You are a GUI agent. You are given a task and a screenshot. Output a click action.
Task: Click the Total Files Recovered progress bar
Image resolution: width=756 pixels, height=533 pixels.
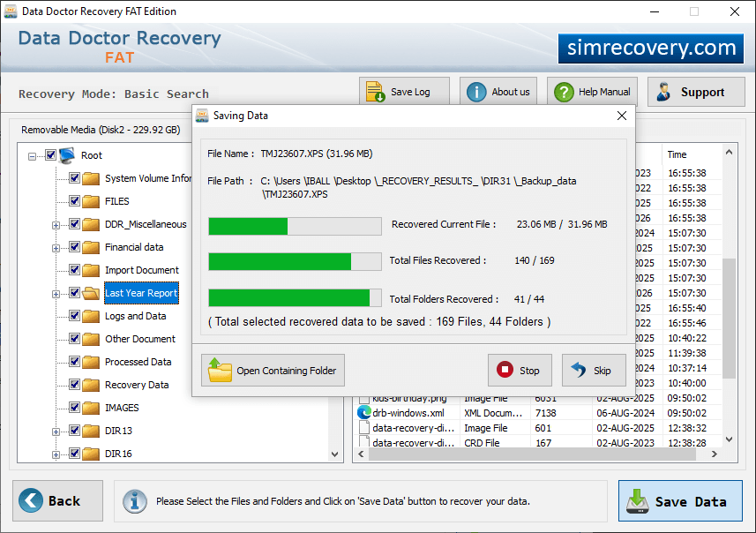coord(295,262)
